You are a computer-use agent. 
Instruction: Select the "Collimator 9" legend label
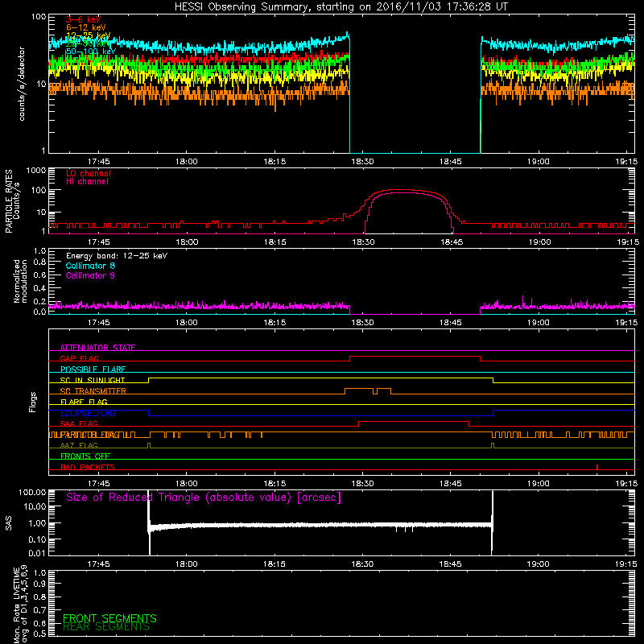pyautogui.click(x=90, y=275)
